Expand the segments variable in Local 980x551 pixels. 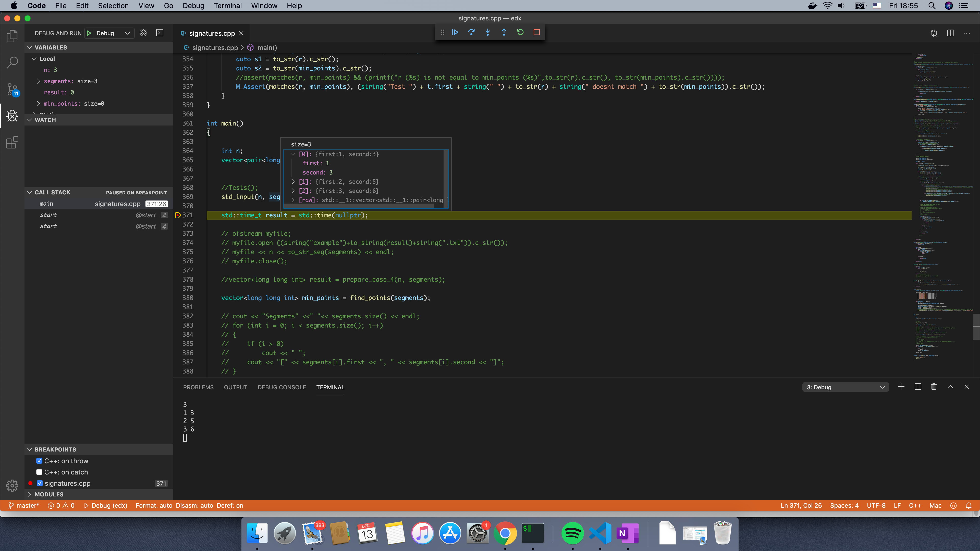[x=39, y=81]
